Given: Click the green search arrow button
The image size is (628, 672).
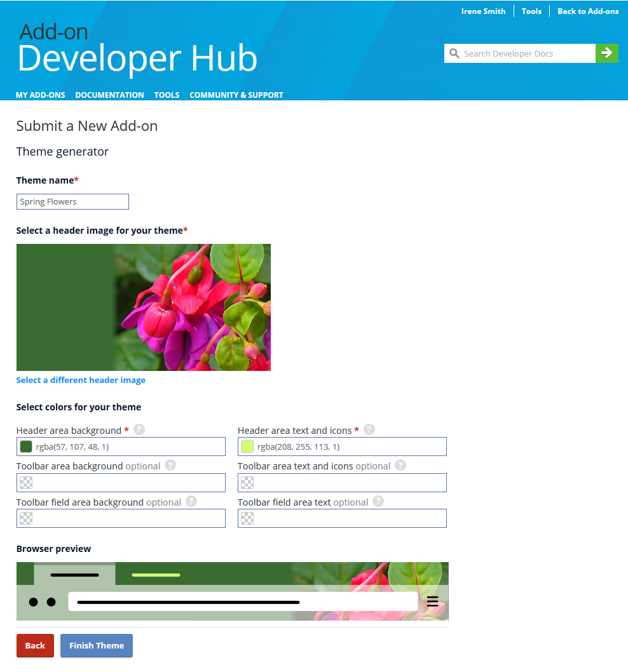Looking at the screenshot, I should point(606,53).
